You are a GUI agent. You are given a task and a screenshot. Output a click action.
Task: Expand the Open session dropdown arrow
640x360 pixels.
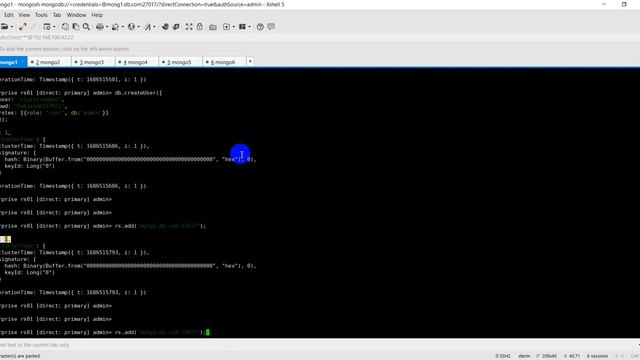coord(12,27)
